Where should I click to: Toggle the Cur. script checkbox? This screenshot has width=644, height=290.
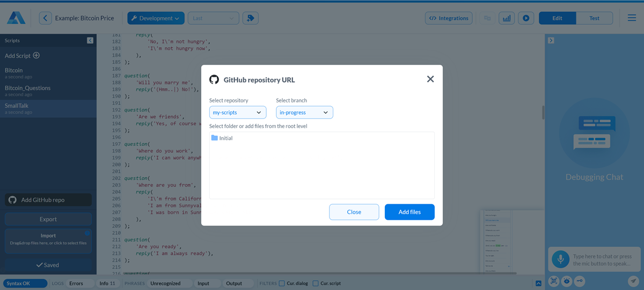coord(316,284)
